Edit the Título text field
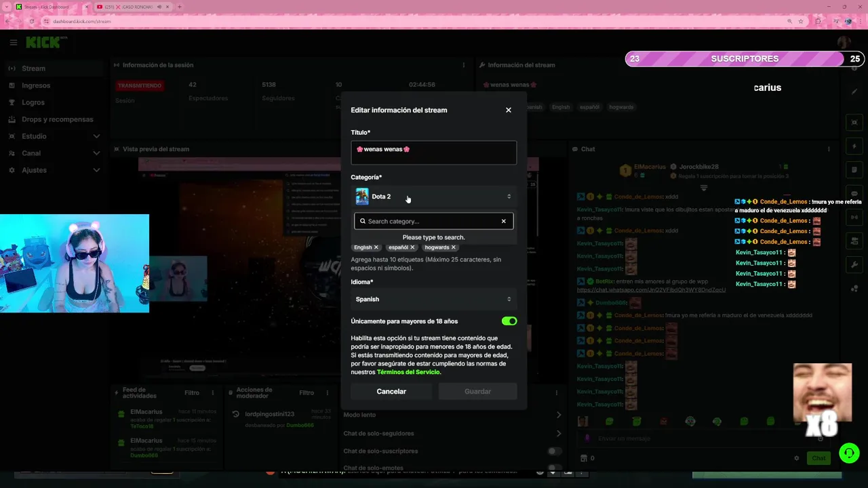This screenshot has width=868, height=488. pyautogui.click(x=433, y=152)
